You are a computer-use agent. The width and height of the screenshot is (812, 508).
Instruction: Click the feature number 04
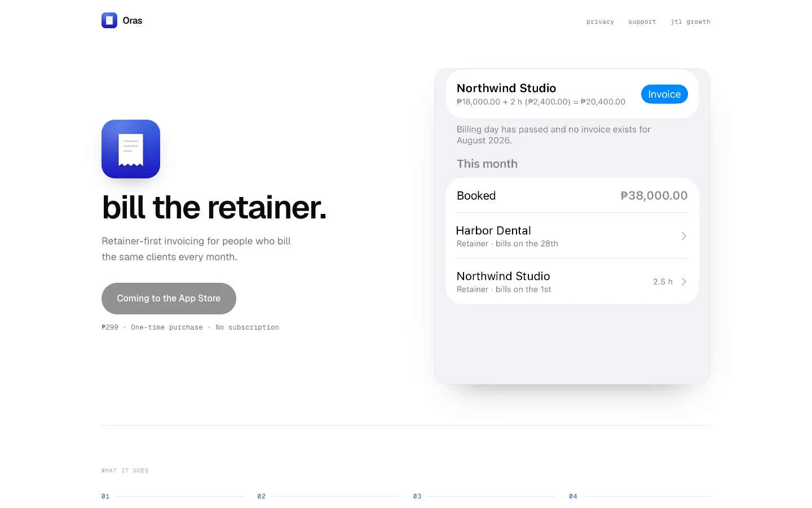[573, 496]
